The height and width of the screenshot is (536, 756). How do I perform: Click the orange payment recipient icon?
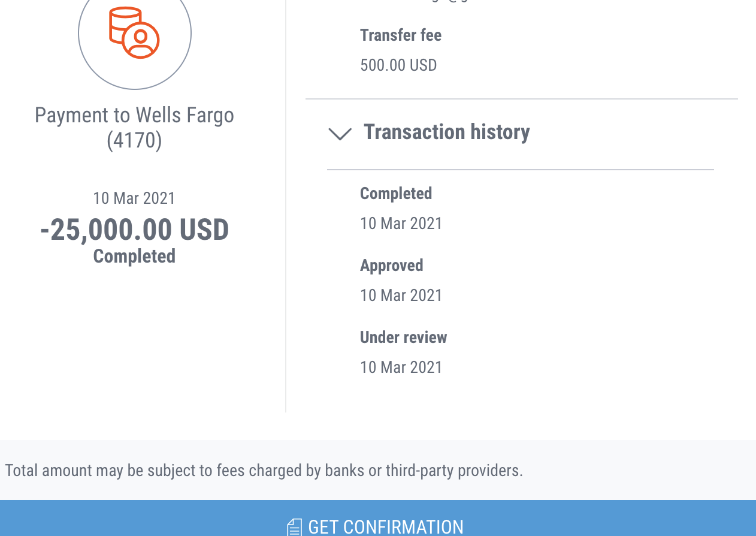134,32
